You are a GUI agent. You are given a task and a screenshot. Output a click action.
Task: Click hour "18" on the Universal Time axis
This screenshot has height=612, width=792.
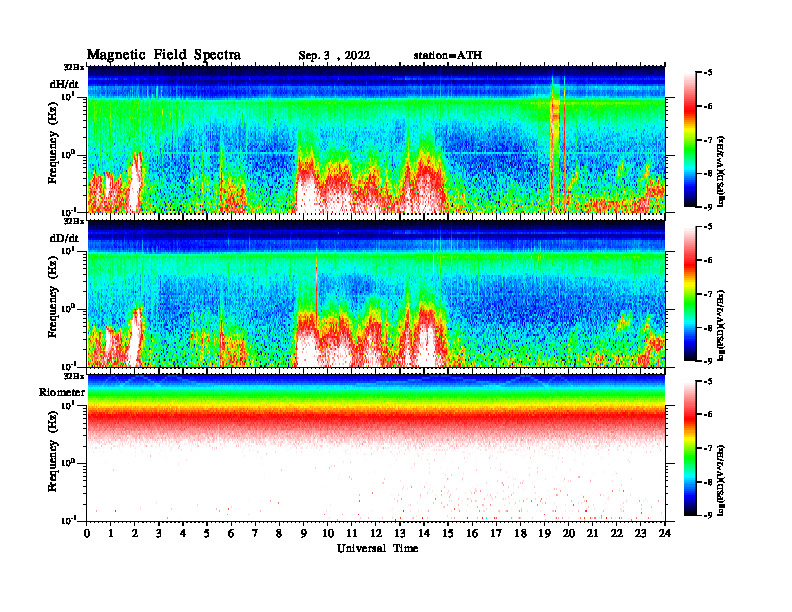click(520, 534)
